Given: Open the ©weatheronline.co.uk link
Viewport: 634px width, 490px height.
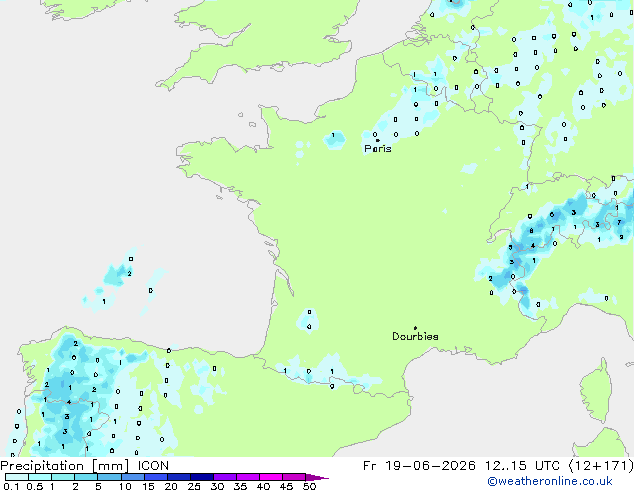Looking at the screenshot, I should [x=550, y=481].
